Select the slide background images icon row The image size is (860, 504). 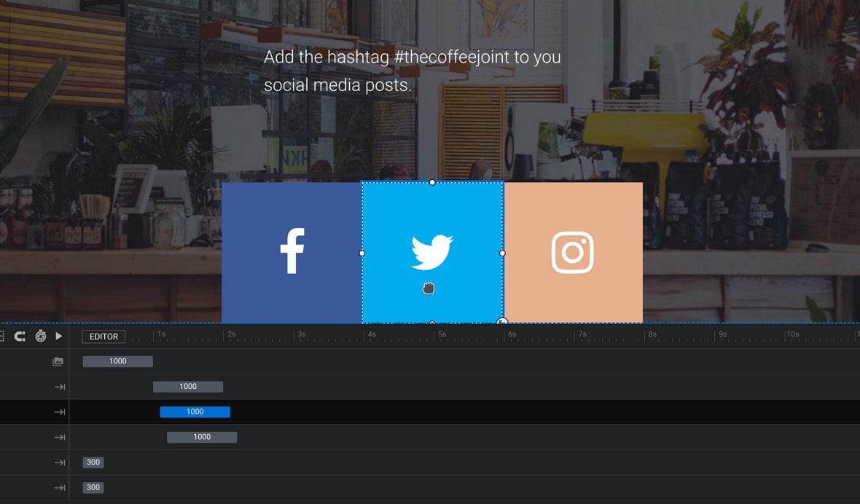[x=58, y=361]
